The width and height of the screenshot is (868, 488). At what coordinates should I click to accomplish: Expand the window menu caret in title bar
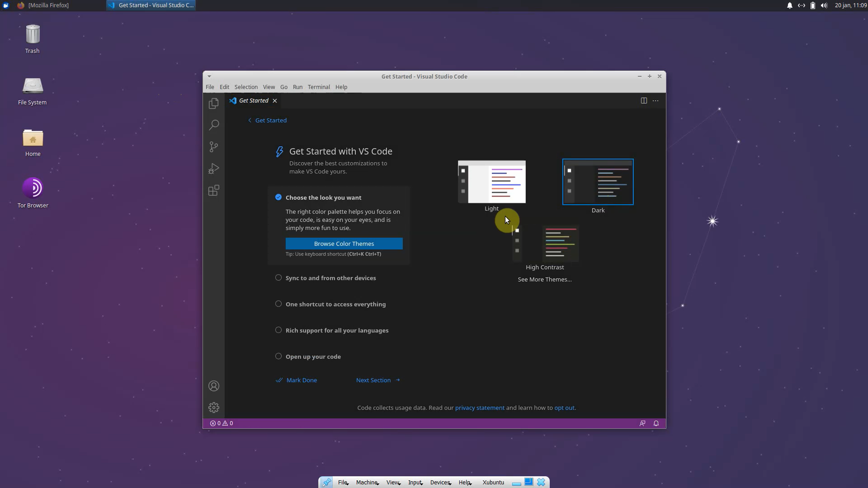[x=209, y=76]
